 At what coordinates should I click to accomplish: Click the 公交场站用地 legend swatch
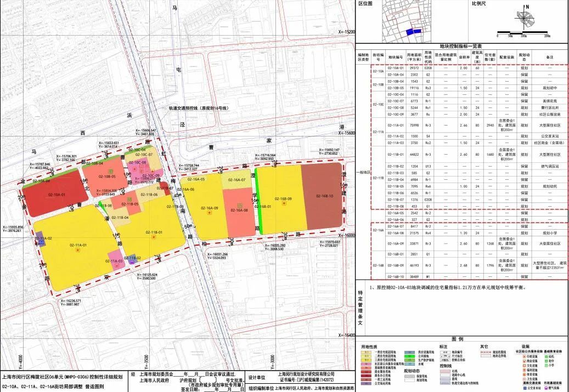[366, 384]
